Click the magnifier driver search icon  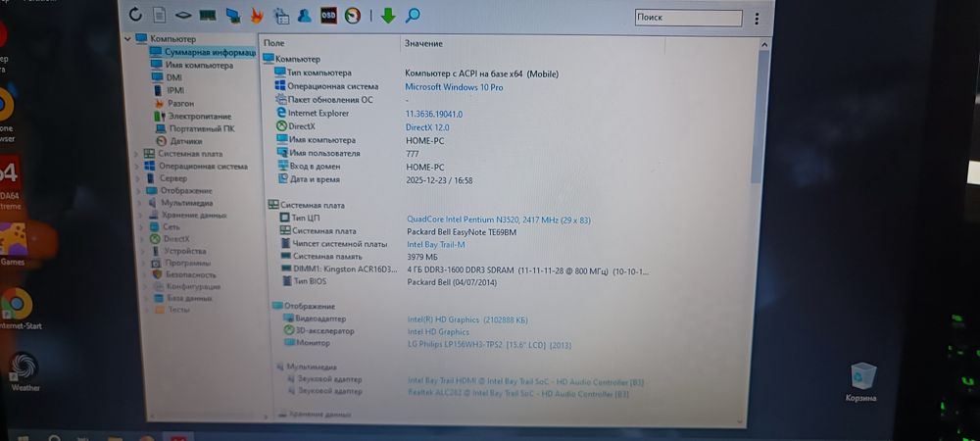click(x=413, y=16)
